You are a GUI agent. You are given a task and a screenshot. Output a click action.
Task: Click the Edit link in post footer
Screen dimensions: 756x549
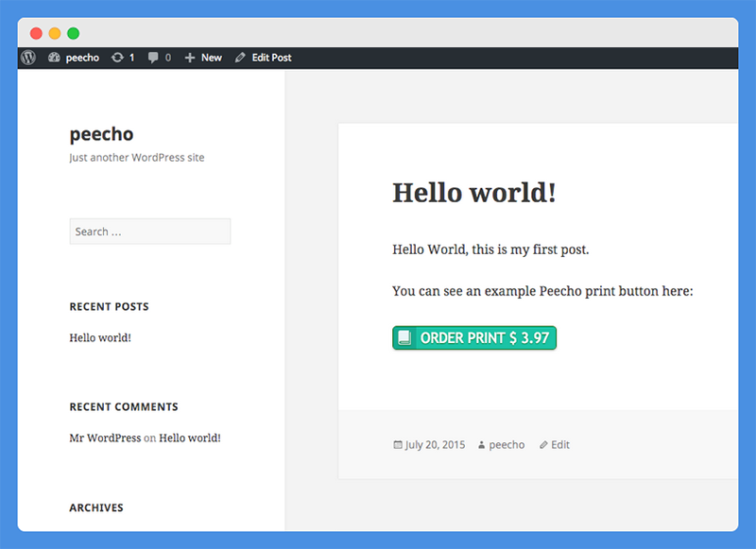555,445
